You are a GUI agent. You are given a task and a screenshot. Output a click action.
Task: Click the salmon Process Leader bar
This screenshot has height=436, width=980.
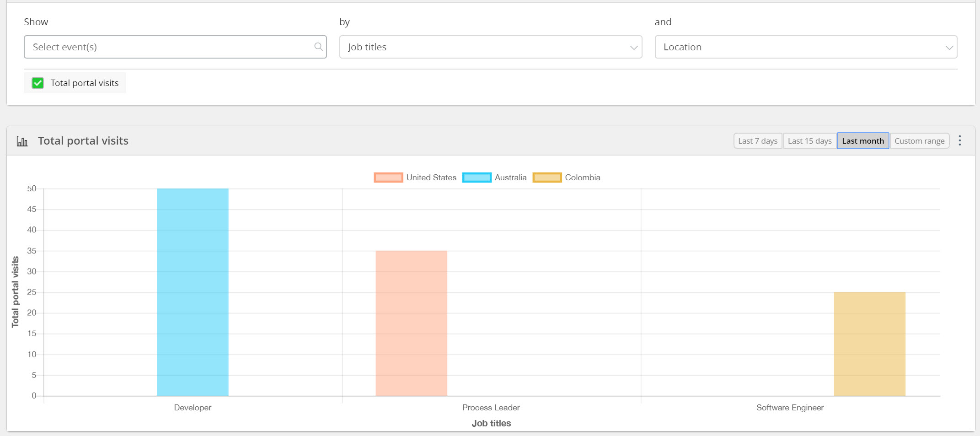412,323
